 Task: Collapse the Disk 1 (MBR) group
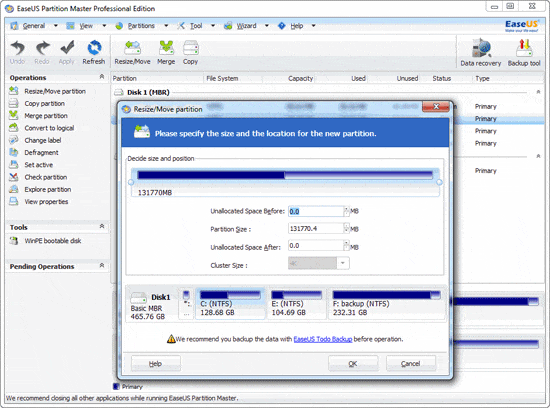pyautogui.click(x=538, y=92)
